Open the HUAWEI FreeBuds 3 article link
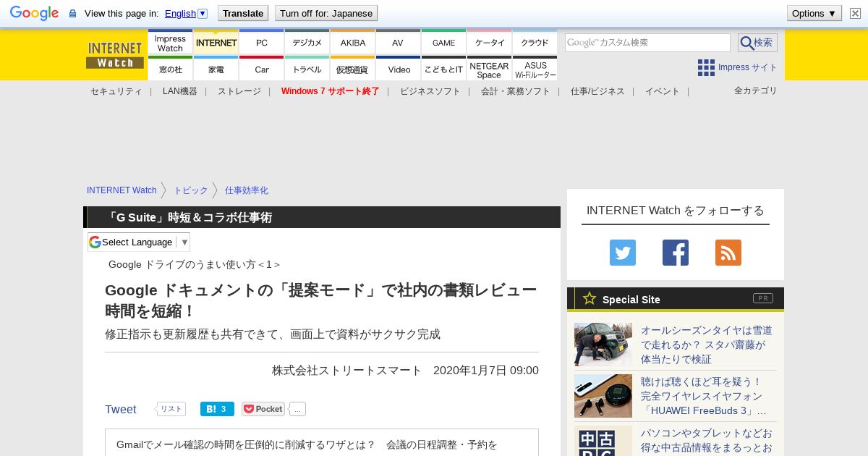Image resolution: width=868 pixels, height=456 pixels. pos(704,396)
